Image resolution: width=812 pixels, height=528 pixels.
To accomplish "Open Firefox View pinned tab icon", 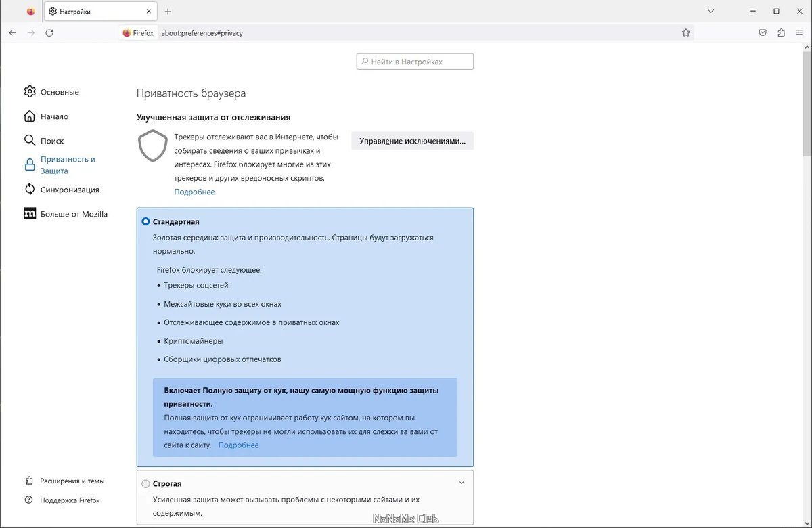I will [x=30, y=12].
